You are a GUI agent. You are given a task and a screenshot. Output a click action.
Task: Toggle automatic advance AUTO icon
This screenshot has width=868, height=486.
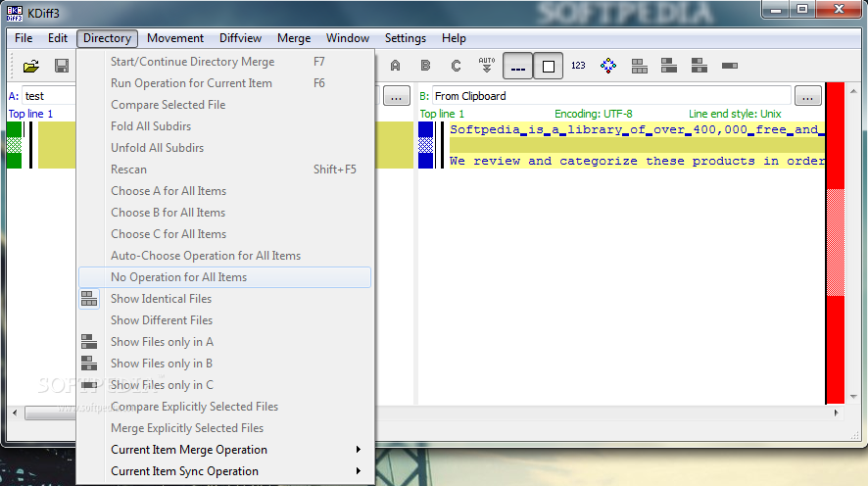(x=487, y=66)
